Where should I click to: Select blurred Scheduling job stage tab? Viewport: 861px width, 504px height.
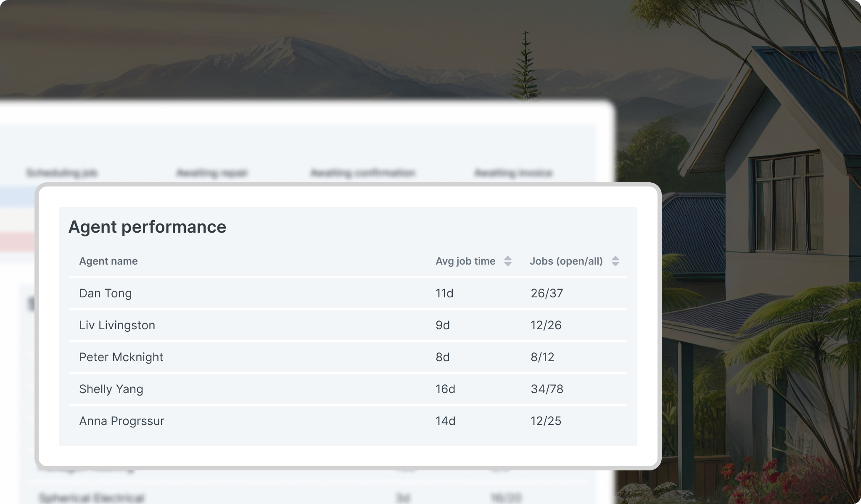(x=62, y=173)
